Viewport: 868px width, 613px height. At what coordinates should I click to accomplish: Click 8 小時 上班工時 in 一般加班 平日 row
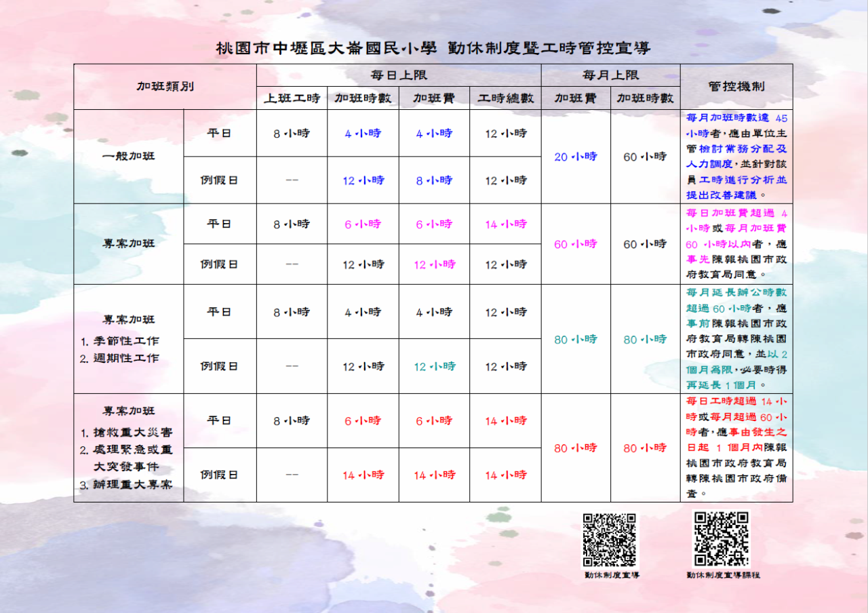pyautogui.click(x=292, y=134)
